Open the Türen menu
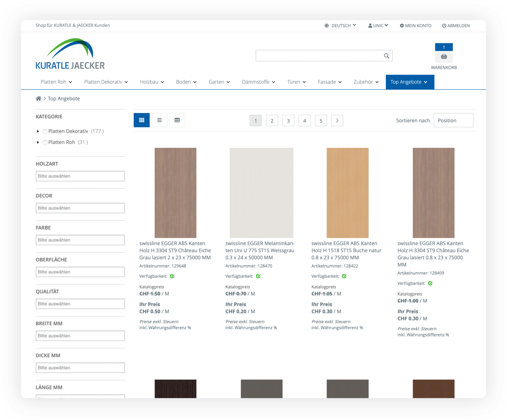 click(297, 82)
